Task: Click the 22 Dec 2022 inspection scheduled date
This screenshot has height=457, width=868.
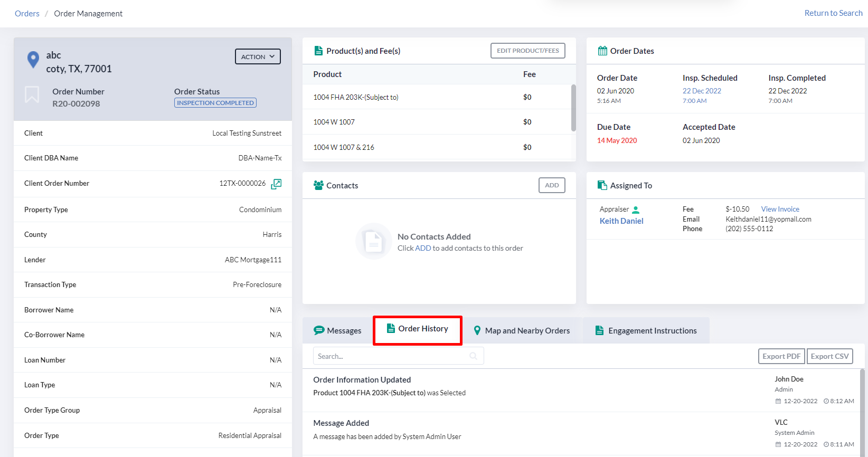Action: pos(702,91)
